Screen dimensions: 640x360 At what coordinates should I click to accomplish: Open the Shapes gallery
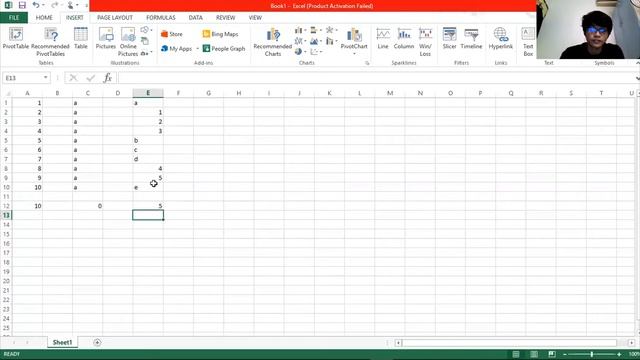click(x=146, y=30)
